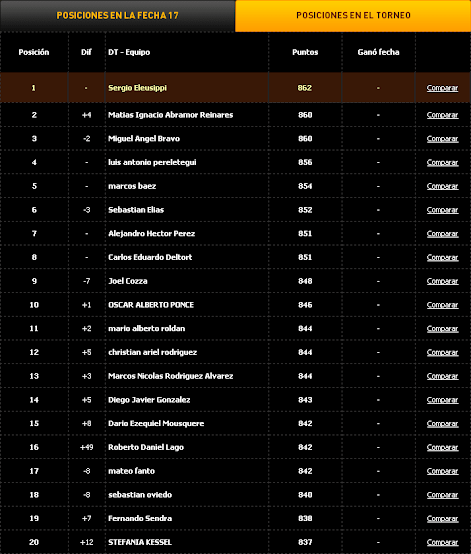Select the name Sergio Eleusippi

tap(137, 88)
